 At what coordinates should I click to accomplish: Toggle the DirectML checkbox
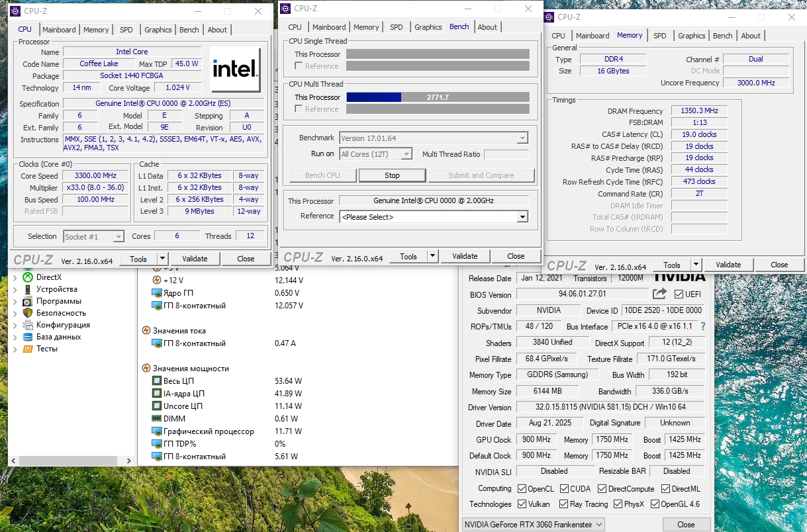coord(665,489)
